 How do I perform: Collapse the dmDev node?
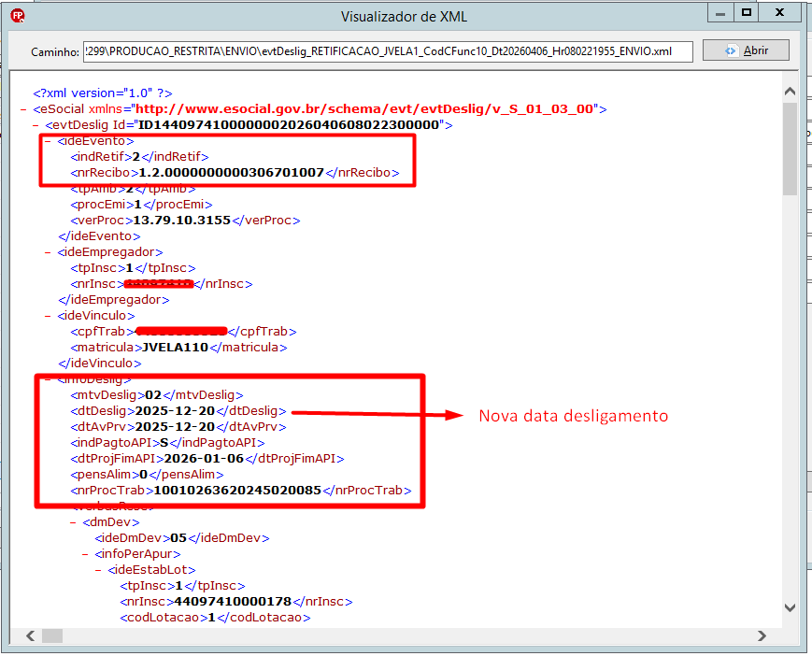pyautogui.click(x=73, y=523)
